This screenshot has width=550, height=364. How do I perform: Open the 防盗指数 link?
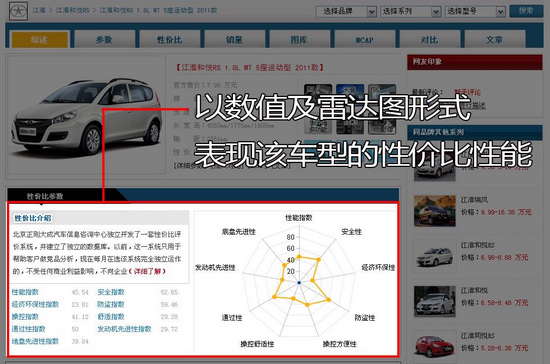111,304
